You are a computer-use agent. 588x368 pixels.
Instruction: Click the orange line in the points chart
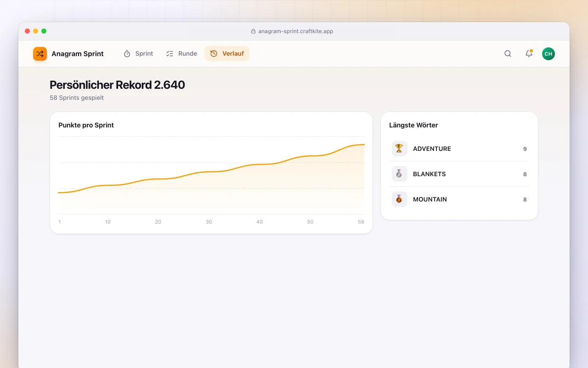coord(211,172)
